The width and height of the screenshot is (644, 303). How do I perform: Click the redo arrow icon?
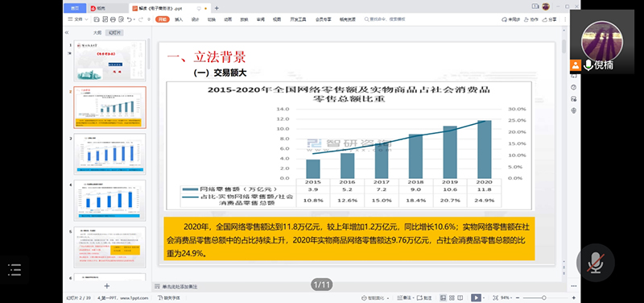140,19
